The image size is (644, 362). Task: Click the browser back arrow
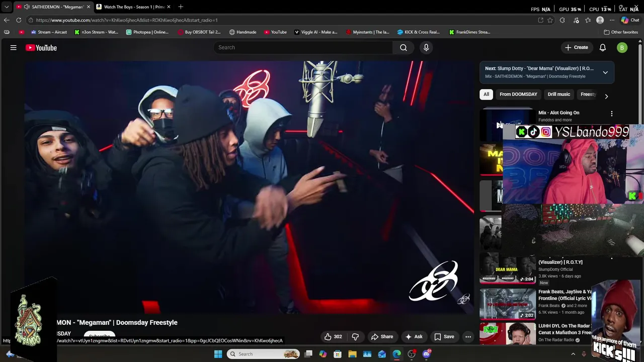6,20
